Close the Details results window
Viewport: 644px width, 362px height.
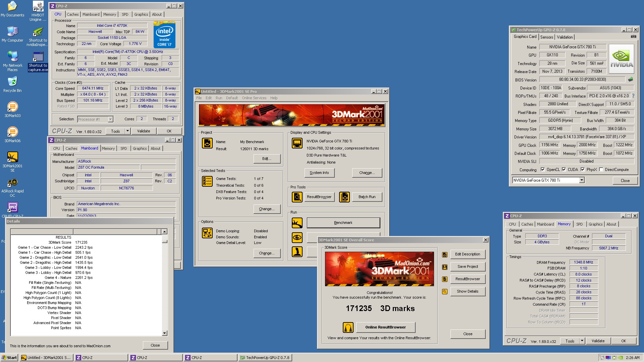point(155,345)
